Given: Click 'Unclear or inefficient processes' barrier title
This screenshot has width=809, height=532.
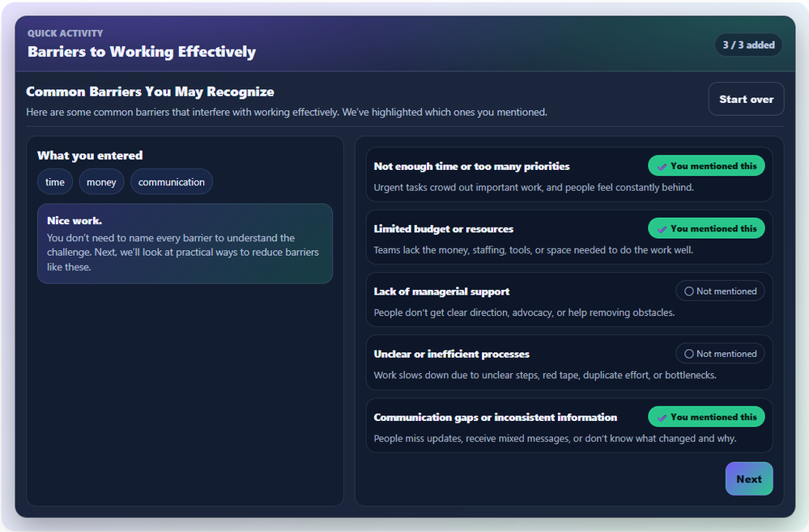Looking at the screenshot, I should click(451, 354).
